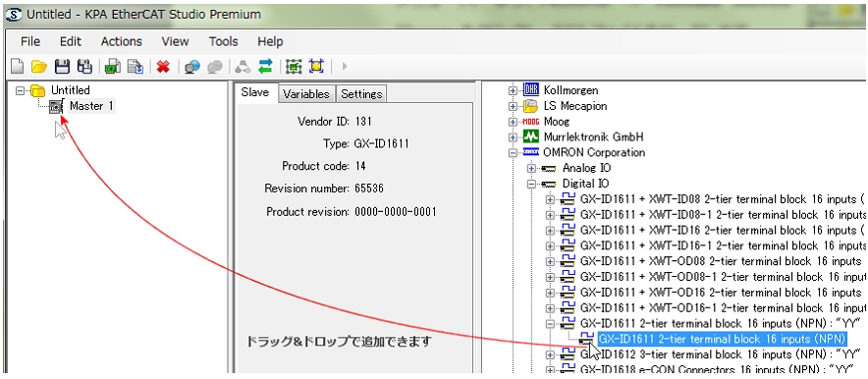Click the Moog vendor logo icon
Image resolution: width=868 pixels, height=379 pixels.
530,121
